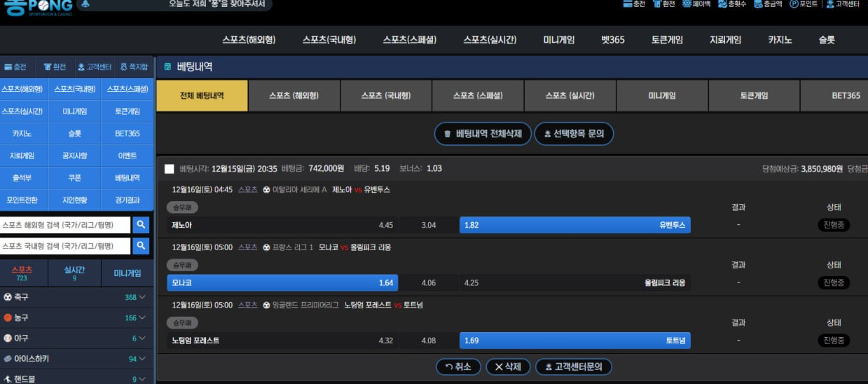Open 카지노 in the top navigation menu

[x=780, y=40]
